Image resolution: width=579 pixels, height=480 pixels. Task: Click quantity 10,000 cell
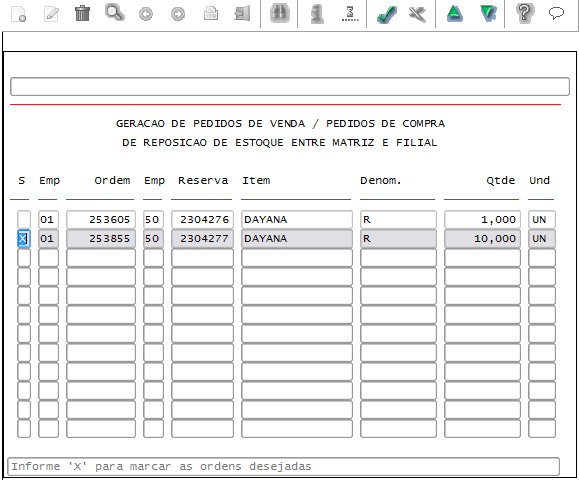pyautogui.click(x=482, y=239)
